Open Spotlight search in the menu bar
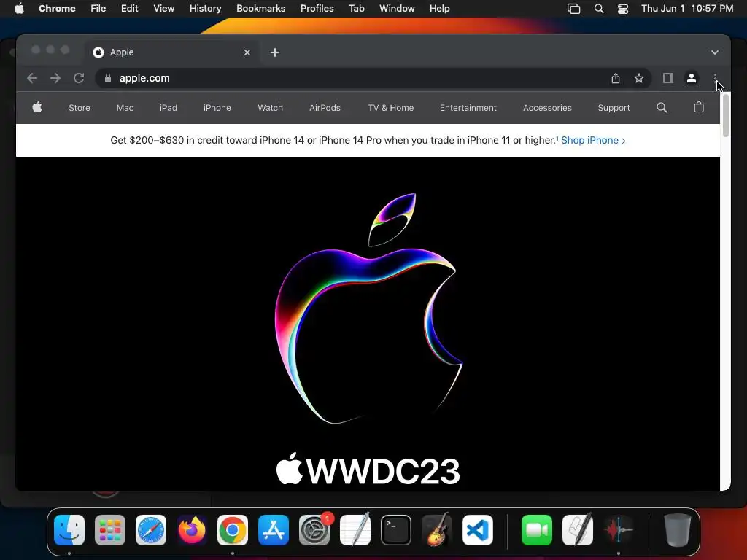747x560 pixels. pyautogui.click(x=599, y=9)
